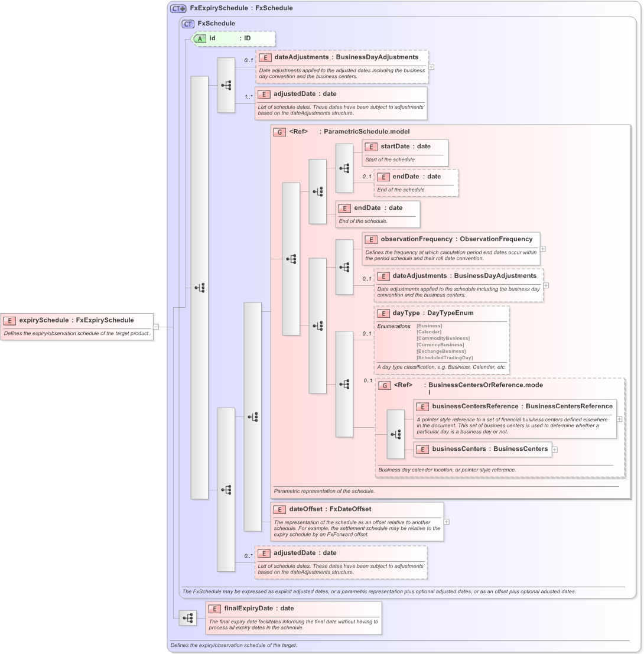Select the [CurrencyBusiness] enumeration value

point(440,344)
